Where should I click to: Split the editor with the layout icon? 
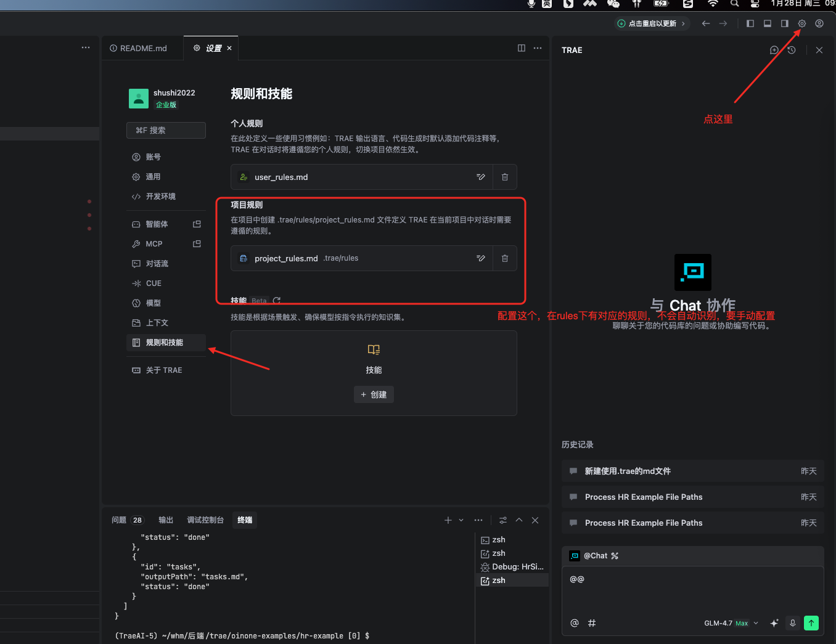coord(522,48)
